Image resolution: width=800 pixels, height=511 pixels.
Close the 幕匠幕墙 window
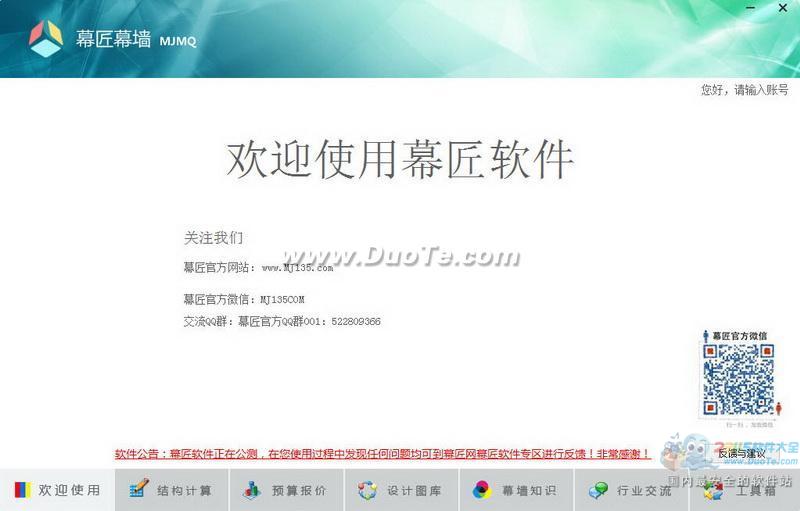click(783, 8)
